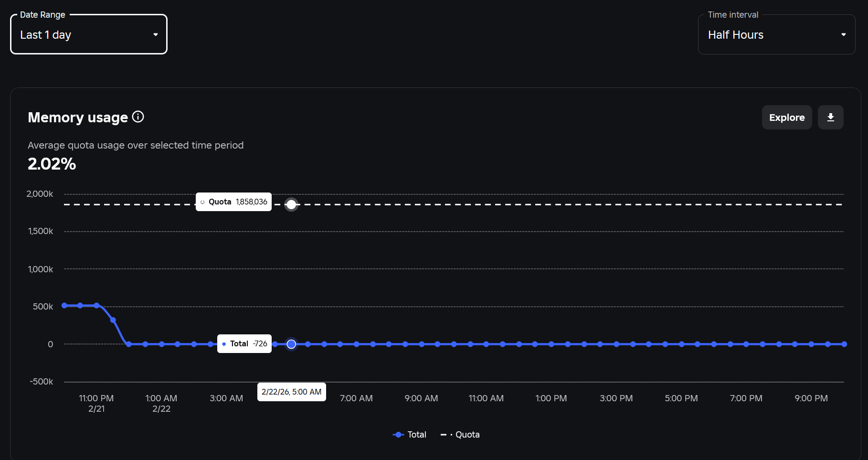Select the Total data point above 1:00 AM
The image size is (868, 460).
[161, 344]
